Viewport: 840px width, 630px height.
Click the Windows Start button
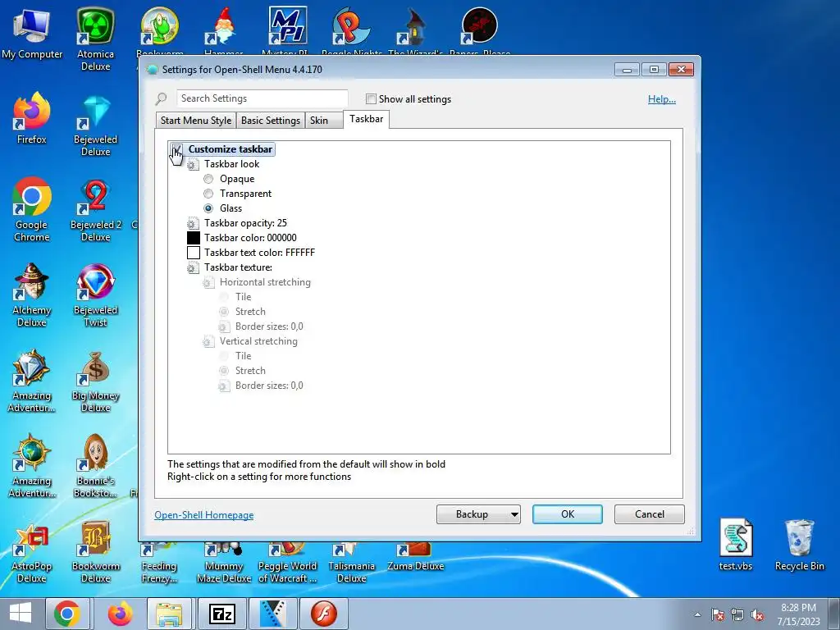21,613
